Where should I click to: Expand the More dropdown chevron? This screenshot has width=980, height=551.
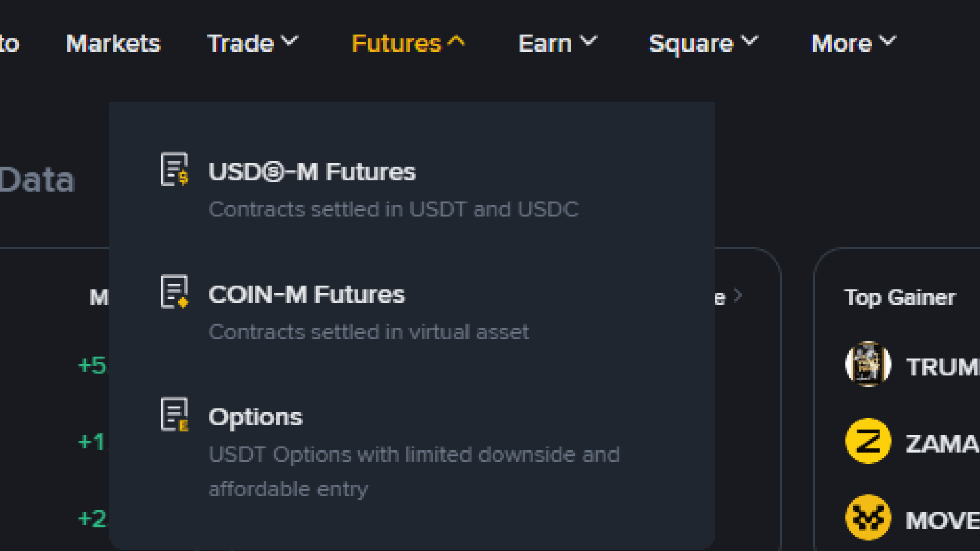click(x=888, y=41)
